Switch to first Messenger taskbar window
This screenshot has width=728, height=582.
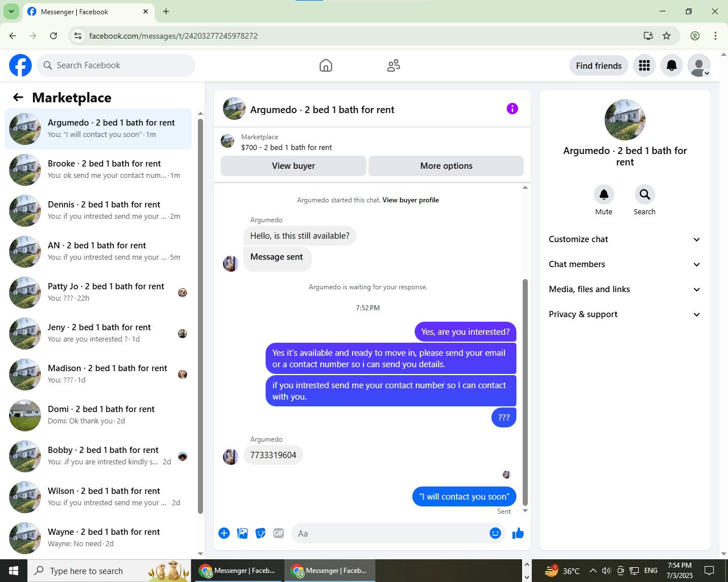238,571
